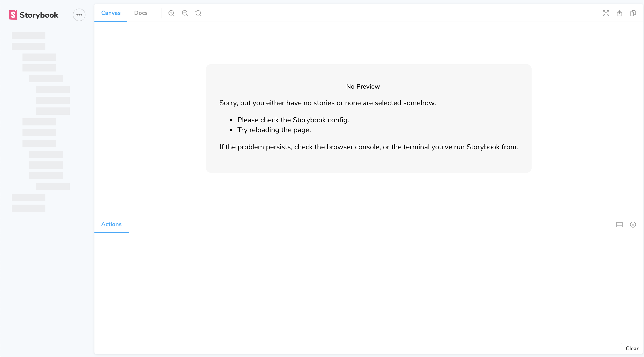Expand the shortcuts menu next to Storybook
The width and height of the screenshot is (644, 357).
coord(79,15)
